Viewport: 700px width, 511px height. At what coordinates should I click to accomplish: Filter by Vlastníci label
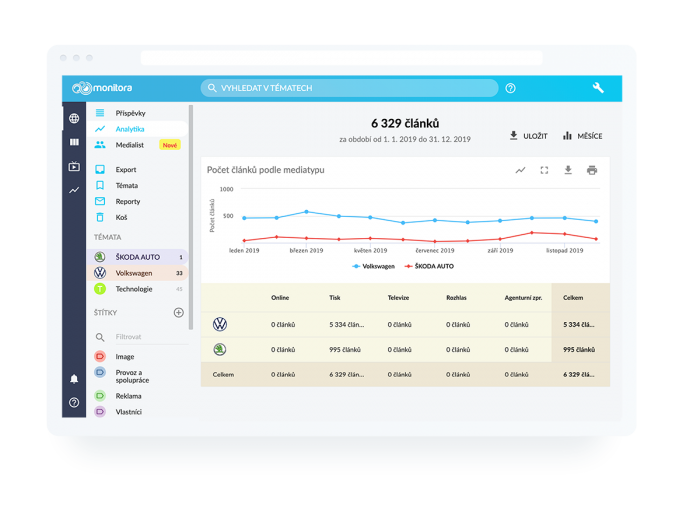[x=129, y=412]
